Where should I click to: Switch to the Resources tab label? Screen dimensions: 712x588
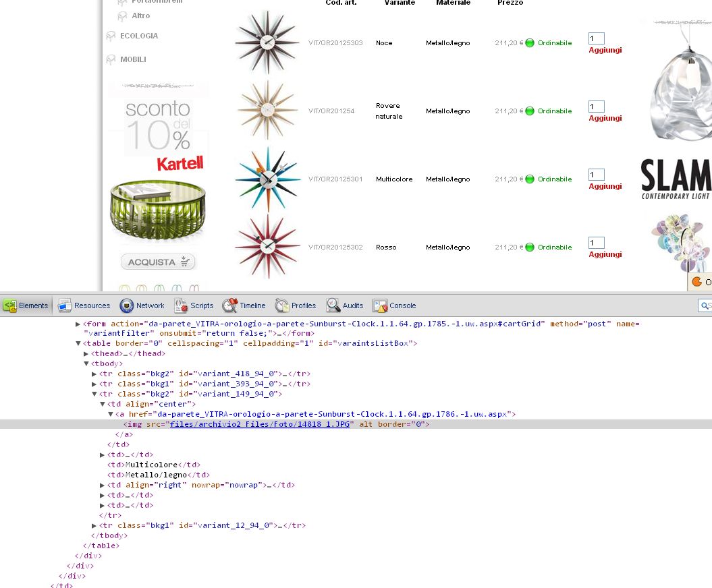(x=92, y=305)
